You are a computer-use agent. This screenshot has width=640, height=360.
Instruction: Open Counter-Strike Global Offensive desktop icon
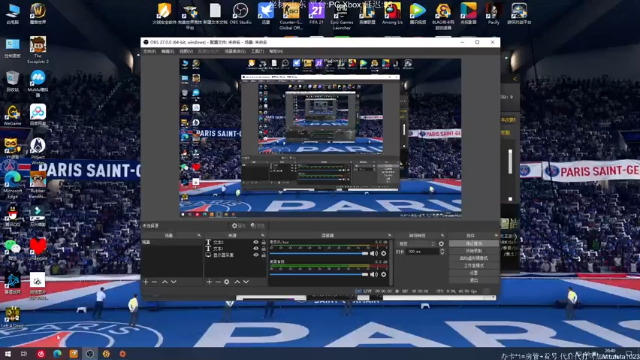291,16
